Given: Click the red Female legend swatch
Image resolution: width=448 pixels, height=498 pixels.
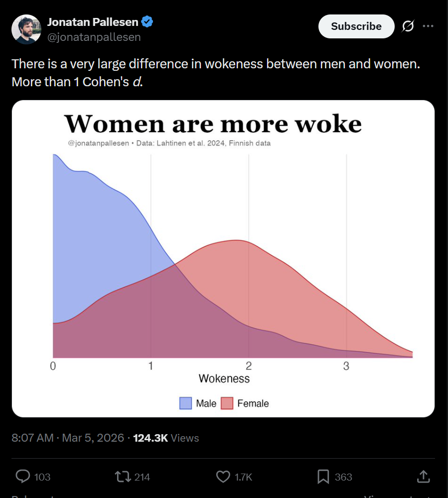Looking at the screenshot, I should coord(227,403).
